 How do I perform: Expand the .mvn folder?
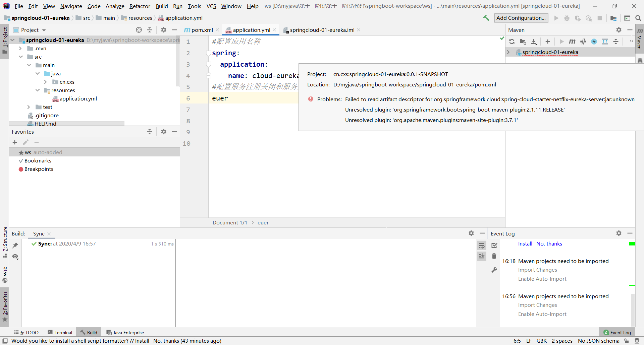20,49
